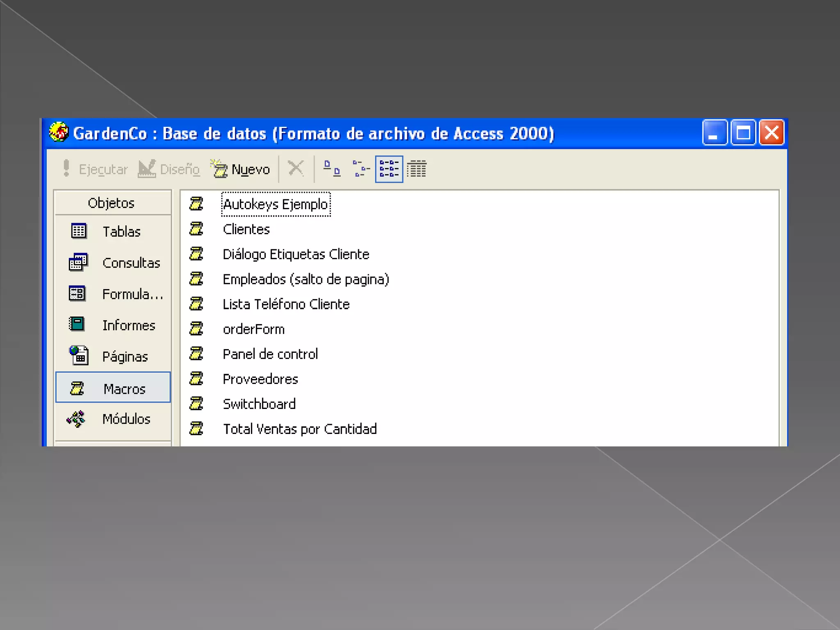The image size is (840, 630).
Task: Switch to Details view
Action: click(417, 169)
